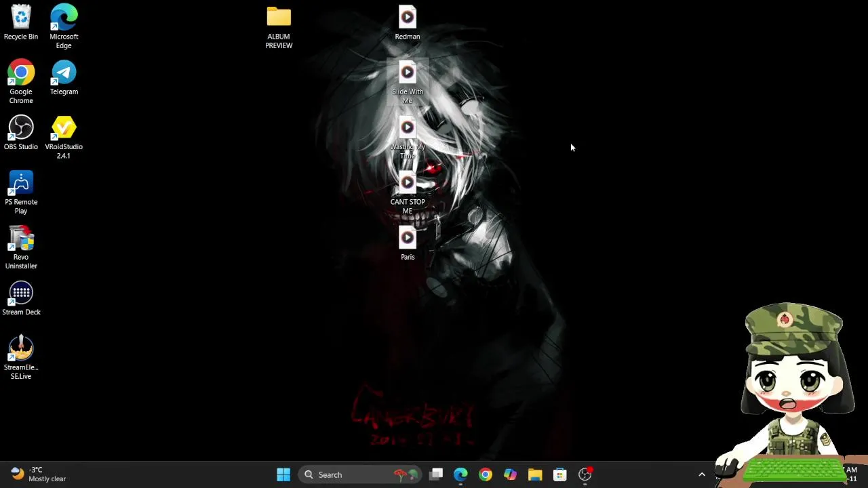Select the Paris media file
868x488 pixels.
(x=408, y=243)
